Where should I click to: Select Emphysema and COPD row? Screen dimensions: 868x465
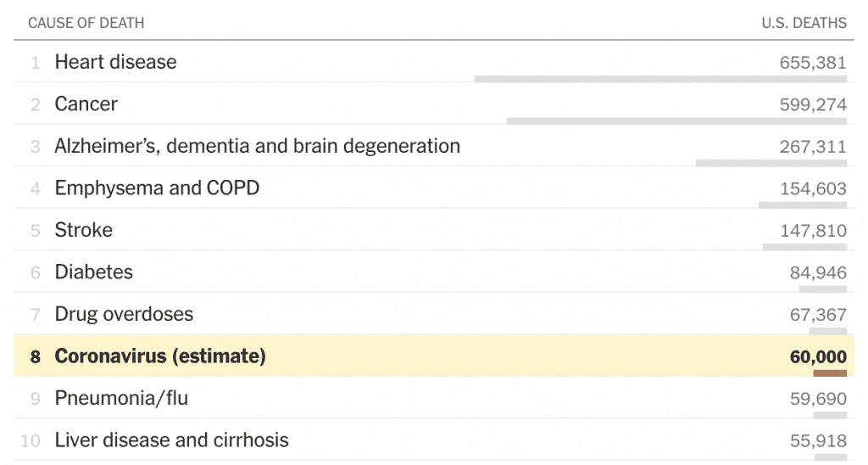tap(433, 188)
